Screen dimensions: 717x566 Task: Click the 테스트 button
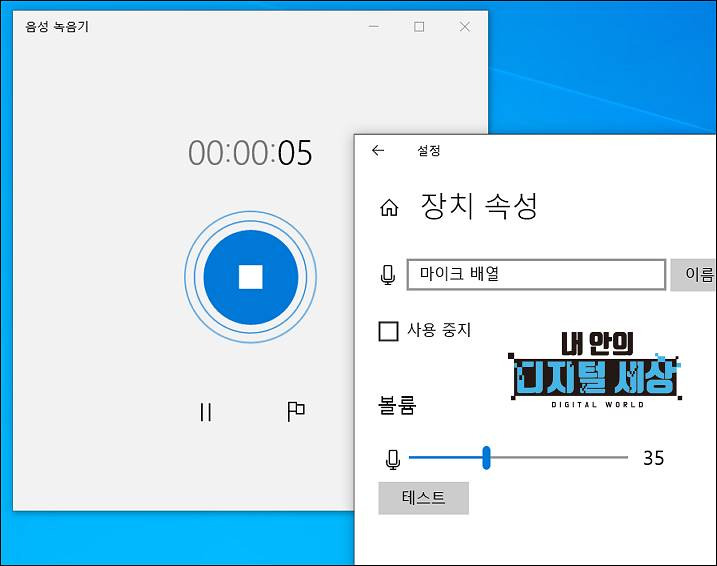[x=423, y=498]
